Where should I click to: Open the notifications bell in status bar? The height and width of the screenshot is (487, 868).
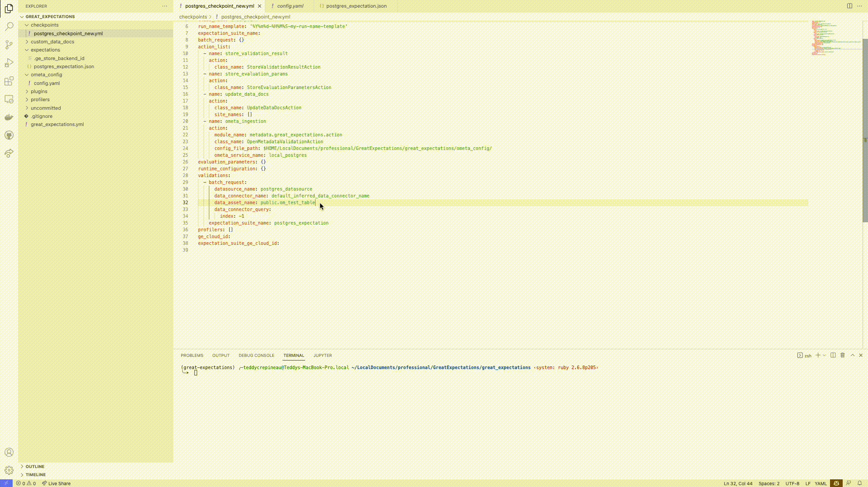pyautogui.click(x=860, y=483)
